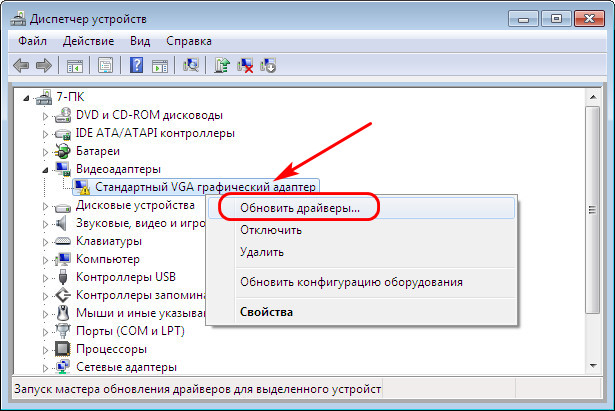Select the Процессоры tree row
The image size is (615, 411).
point(111,349)
